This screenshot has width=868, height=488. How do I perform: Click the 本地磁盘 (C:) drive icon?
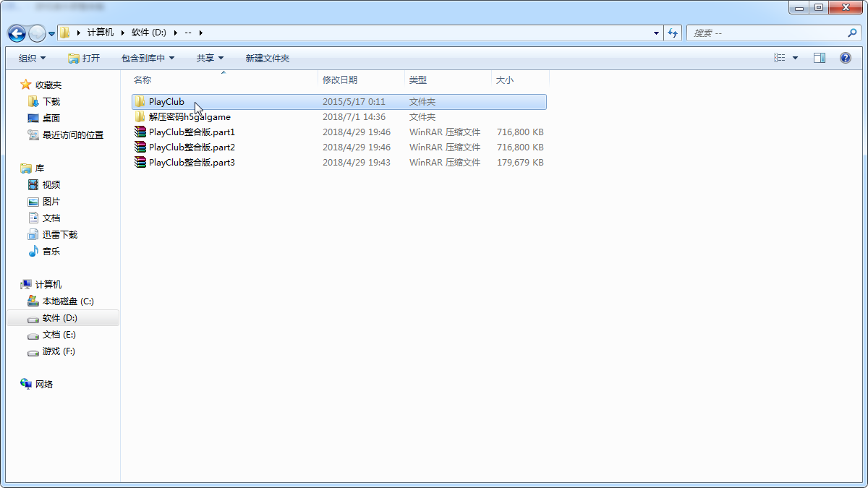[x=33, y=301]
